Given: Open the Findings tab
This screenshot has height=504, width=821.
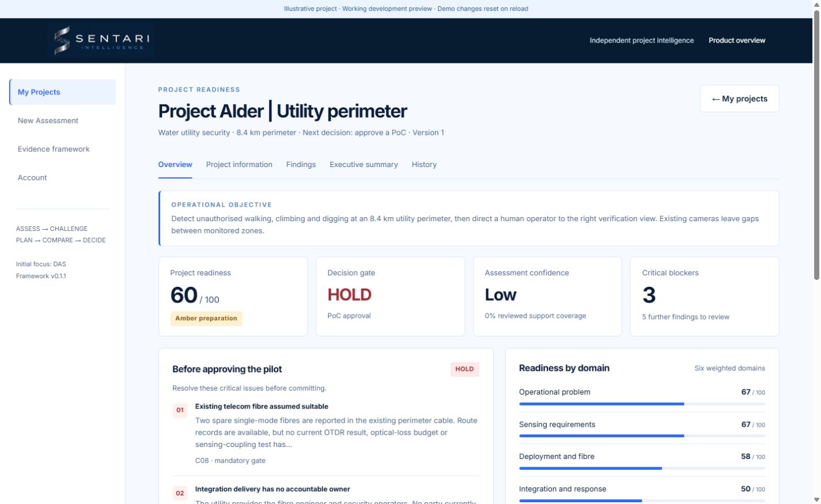Looking at the screenshot, I should pyautogui.click(x=301, y=165).
